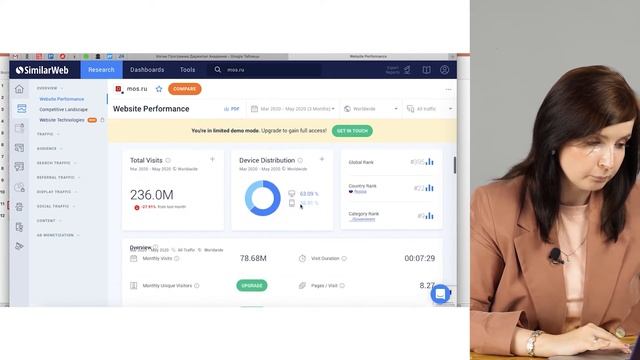Expand the Traffic sidebar section
The height and width of the screenshot is (360, 640).
[48, 134]
